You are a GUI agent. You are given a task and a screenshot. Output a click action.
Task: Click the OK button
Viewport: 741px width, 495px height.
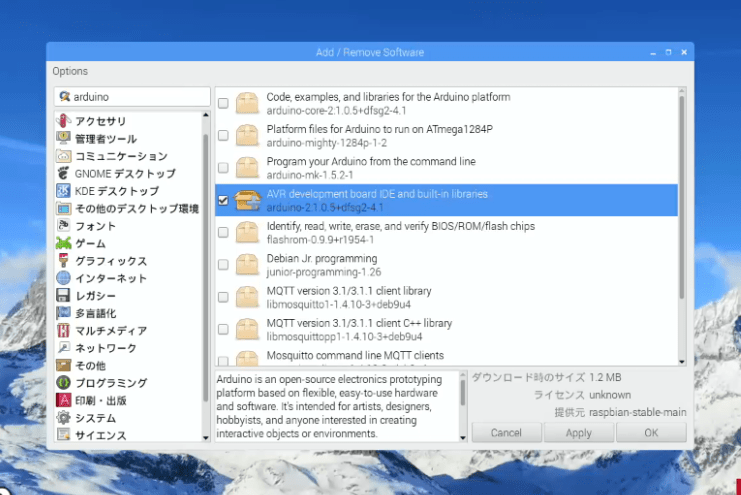point(651,433)
